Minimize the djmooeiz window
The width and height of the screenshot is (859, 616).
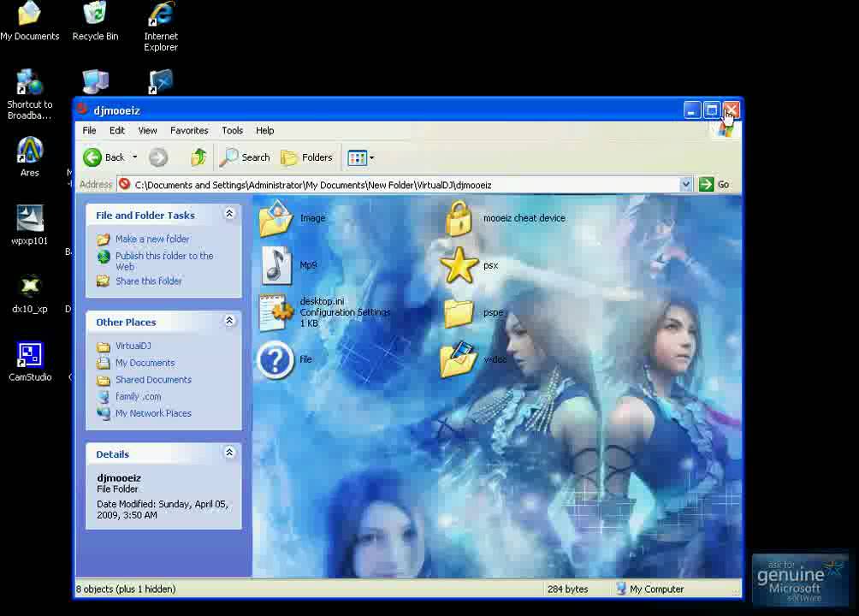click(x=692, y=110)
